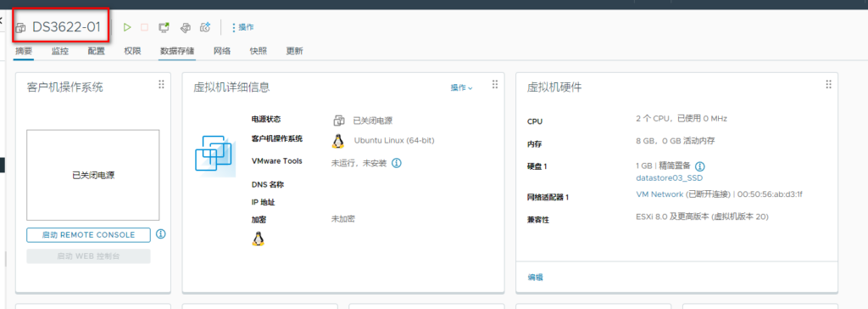Click the DNS 名称 label
The height and width of the screenshot is (309, 868).
(268, 184)
